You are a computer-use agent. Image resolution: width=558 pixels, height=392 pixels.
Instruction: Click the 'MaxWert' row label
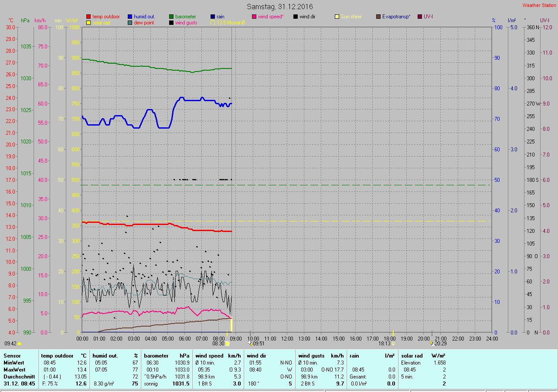14,370
